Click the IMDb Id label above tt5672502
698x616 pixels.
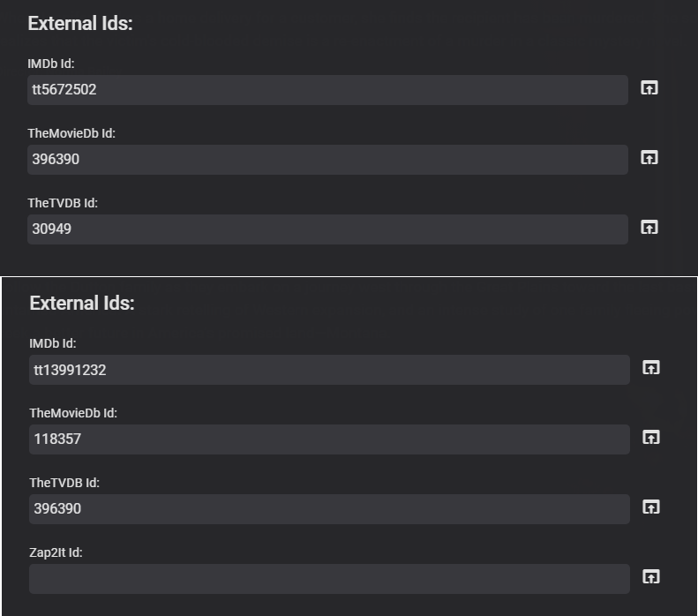pyautogui.click(x=52, y=64)
